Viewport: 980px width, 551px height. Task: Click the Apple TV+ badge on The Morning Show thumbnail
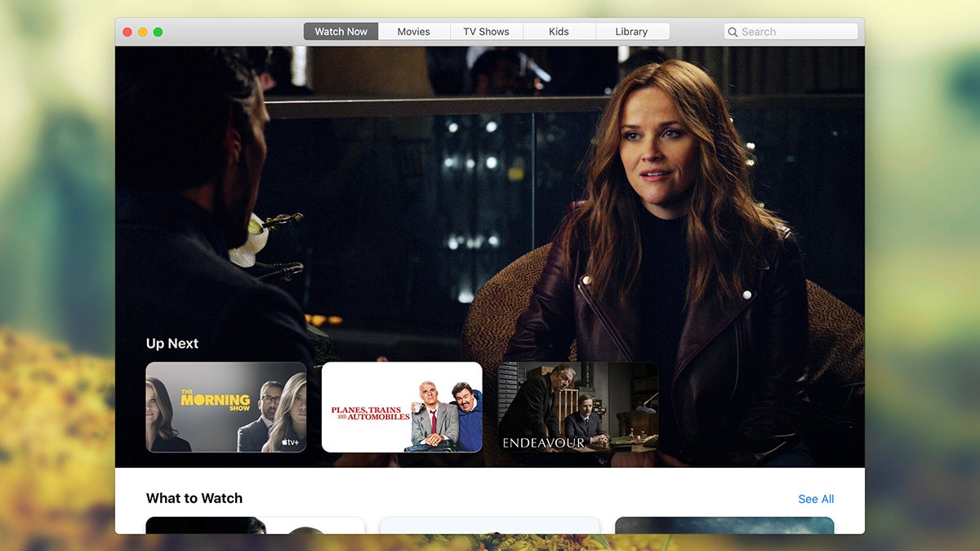[288, 439]
